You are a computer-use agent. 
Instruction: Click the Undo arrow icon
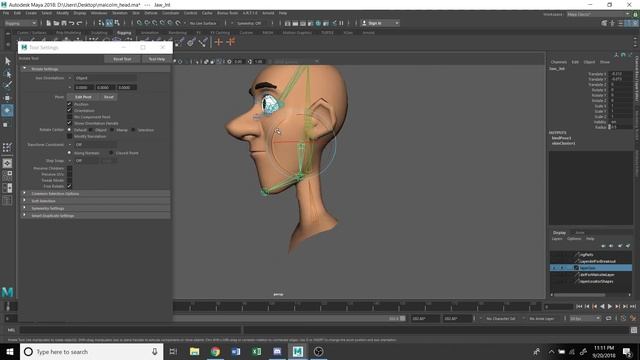click(71, 23)
